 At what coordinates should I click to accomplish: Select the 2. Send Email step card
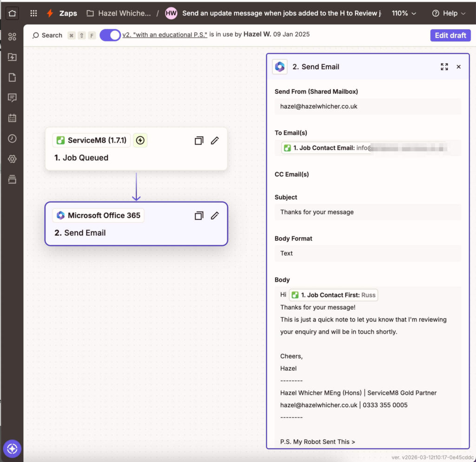click(x=136, y=224)
